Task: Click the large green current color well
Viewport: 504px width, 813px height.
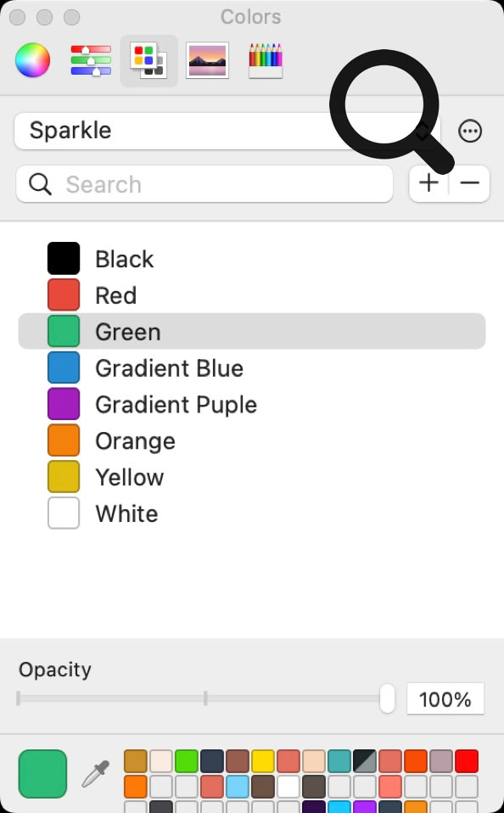Action: [42, 774]
